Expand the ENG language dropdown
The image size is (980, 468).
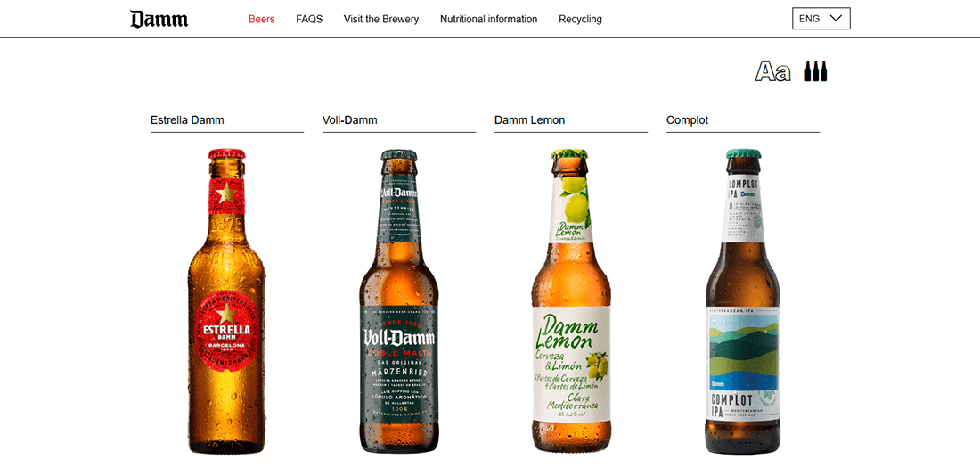click(821, 19)
